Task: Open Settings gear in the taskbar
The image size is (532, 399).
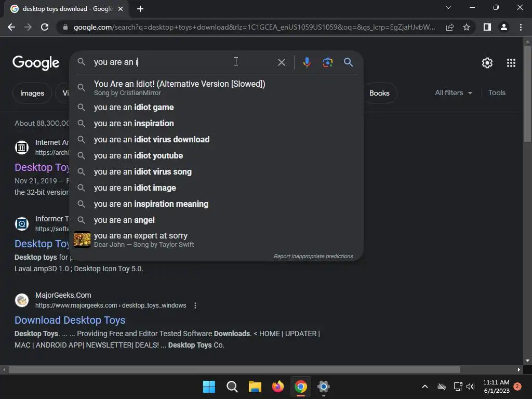Action: tap(324, 387)
